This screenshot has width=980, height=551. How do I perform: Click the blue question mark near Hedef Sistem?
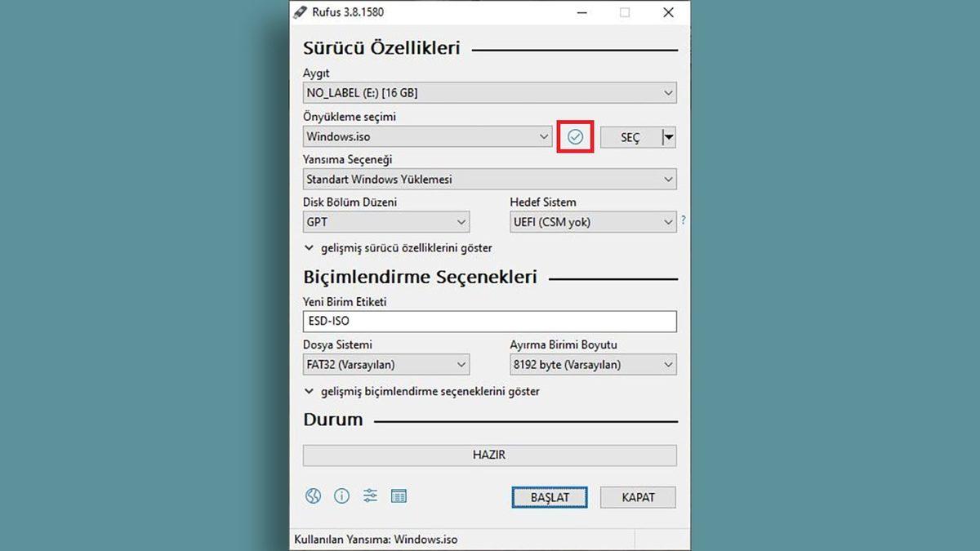[684, 220]
